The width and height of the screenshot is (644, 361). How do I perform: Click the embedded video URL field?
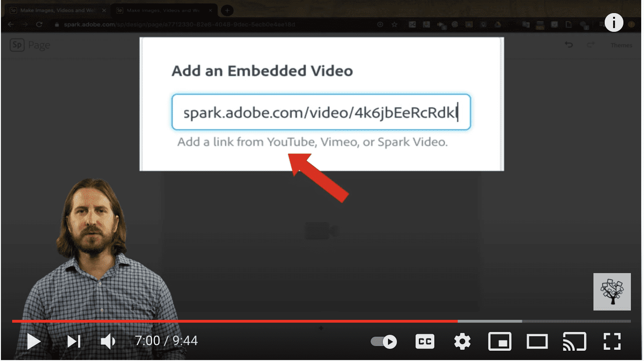click(x=321, y=112)
